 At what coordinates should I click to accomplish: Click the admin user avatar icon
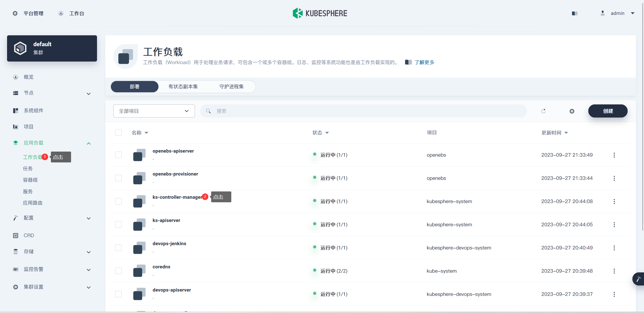(602, 13)
